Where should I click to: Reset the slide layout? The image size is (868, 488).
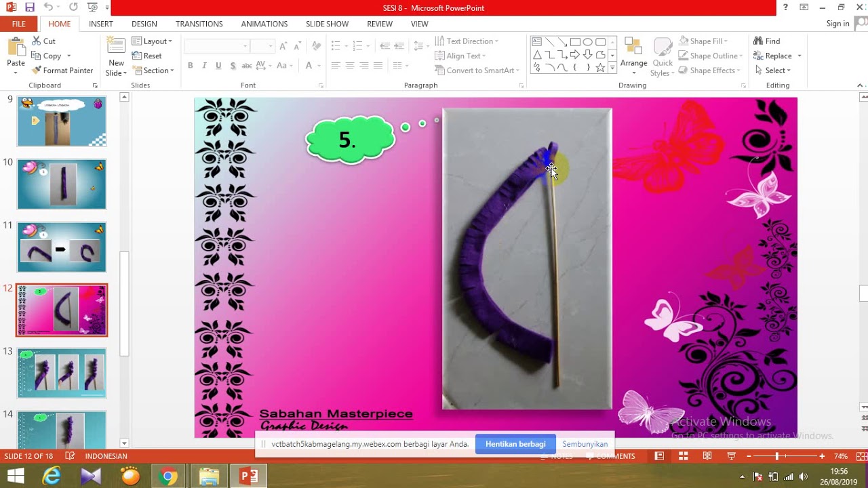coord(146,56)
